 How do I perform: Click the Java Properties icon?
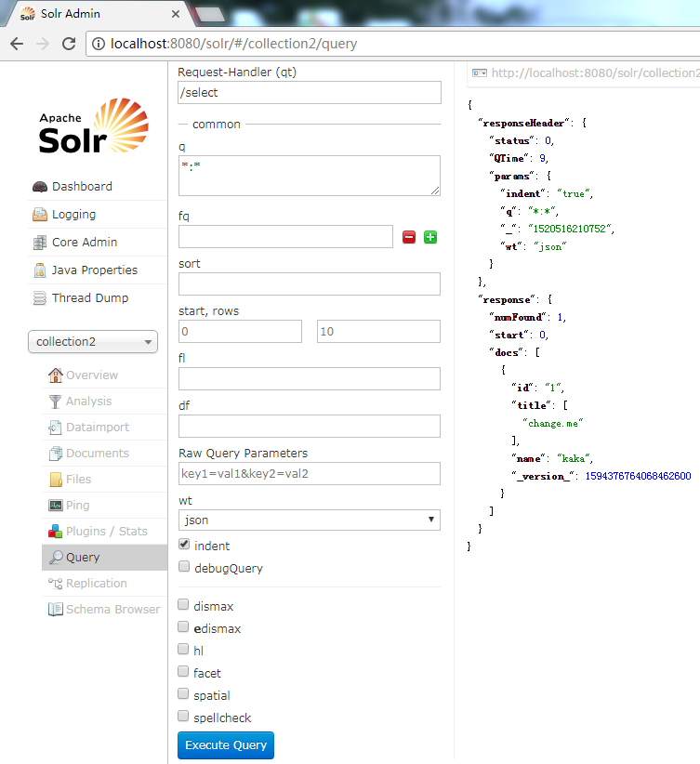click(39, 270)
